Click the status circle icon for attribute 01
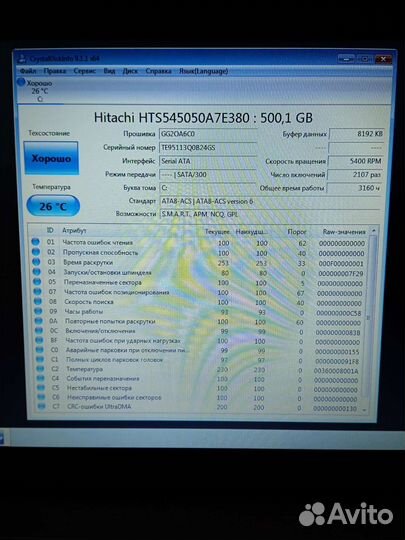This screenshot has height=540, width=405. click(35, 242)
